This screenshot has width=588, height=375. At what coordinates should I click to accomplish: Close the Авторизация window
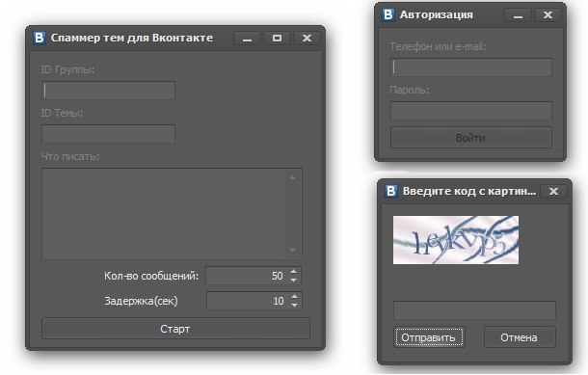coord(548,15)
